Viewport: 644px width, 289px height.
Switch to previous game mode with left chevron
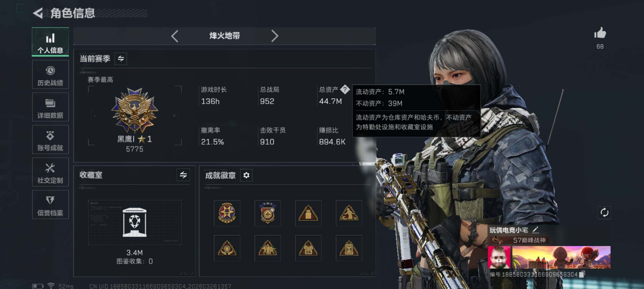pos(175,36)
